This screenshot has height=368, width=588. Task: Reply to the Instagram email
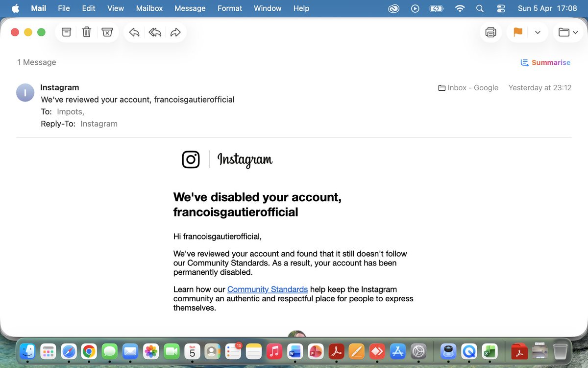pyautogui.click(x=134, y=32)
